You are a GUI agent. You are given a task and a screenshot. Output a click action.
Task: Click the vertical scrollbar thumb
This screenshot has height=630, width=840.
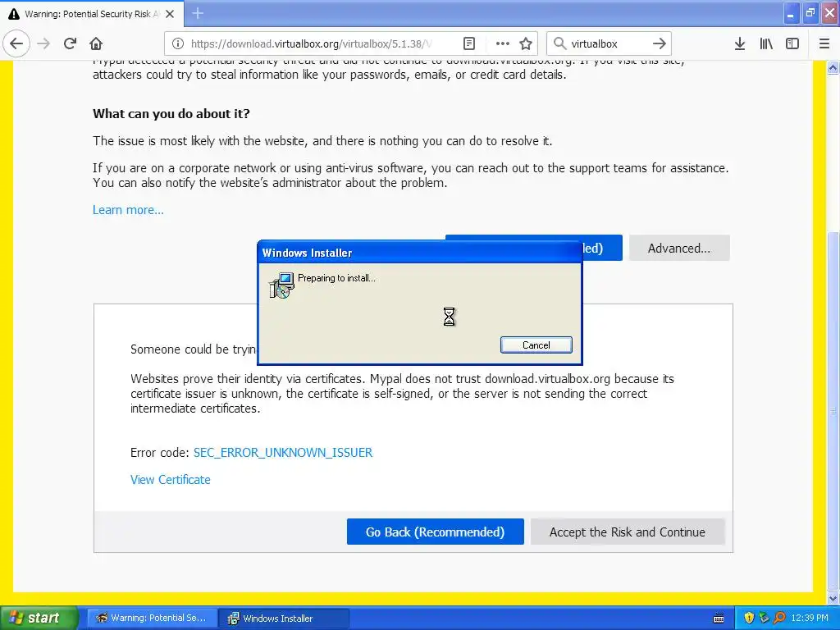(x=833, y=410)
